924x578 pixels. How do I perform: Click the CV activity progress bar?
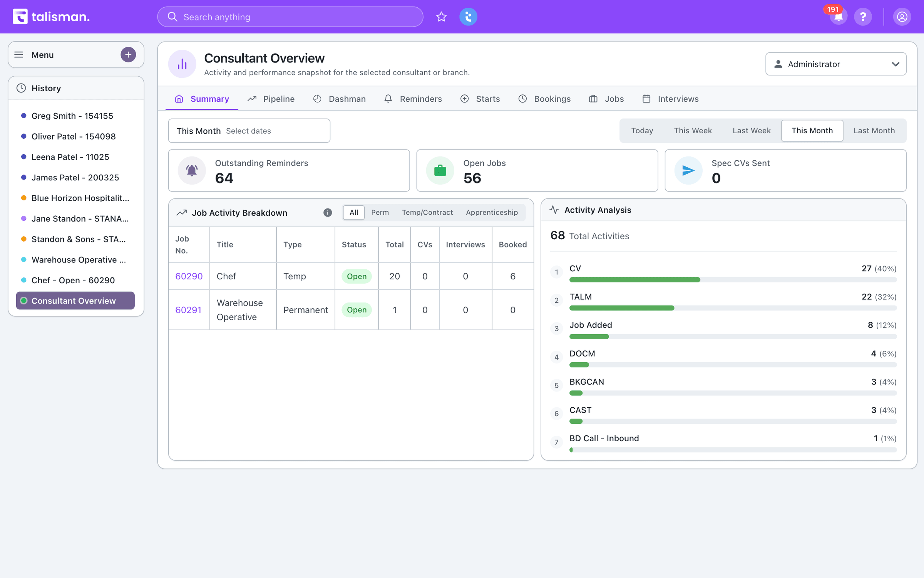tap(733, 280)
